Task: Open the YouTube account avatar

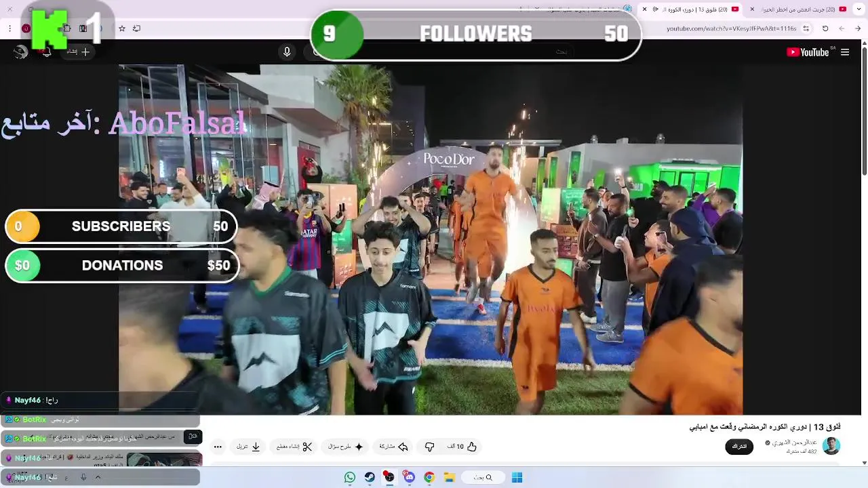Action: 20,52
